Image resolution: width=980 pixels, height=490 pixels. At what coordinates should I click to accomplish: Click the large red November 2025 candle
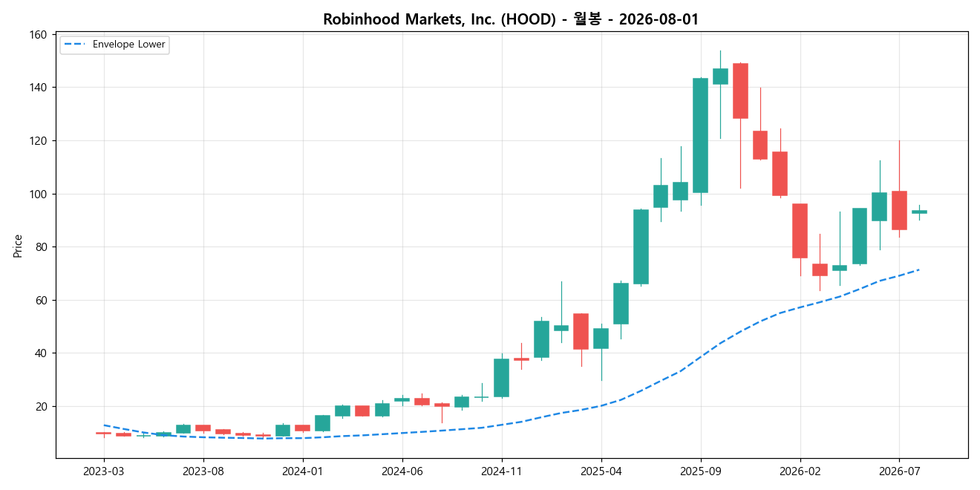[740, 91]
